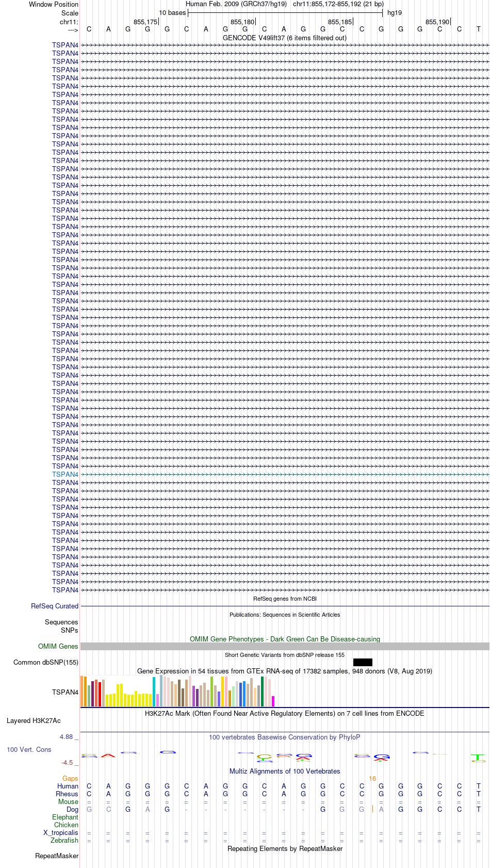
Task: Click green T logo in PhyloP track
Action: [478, 758]
